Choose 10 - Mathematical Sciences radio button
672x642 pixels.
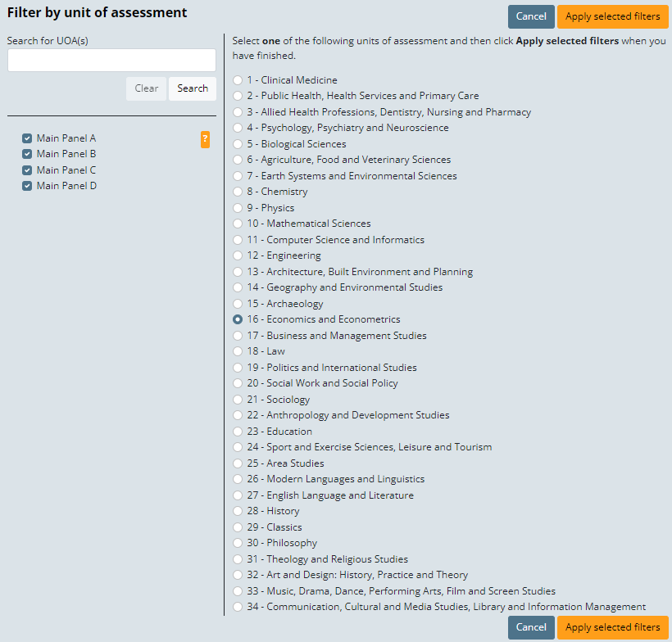coord(238,224)
